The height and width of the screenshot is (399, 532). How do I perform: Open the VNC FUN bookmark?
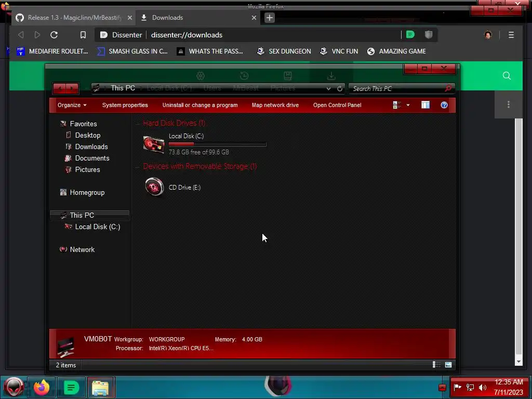click(x=339, y=51)
